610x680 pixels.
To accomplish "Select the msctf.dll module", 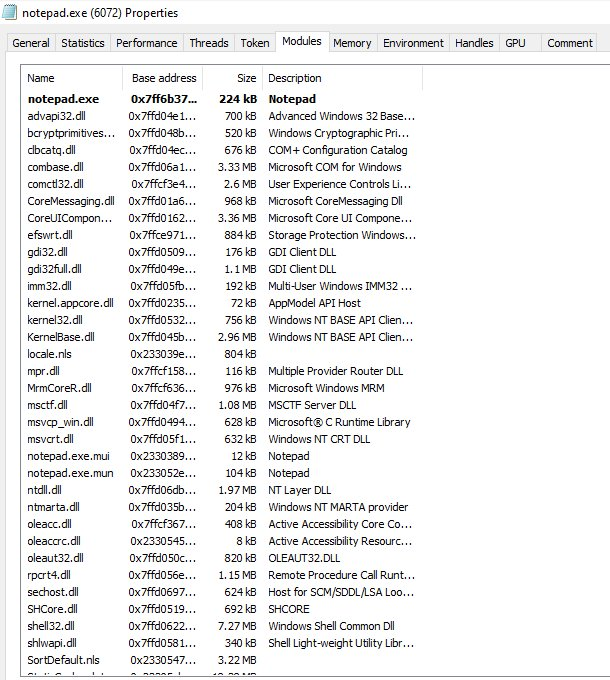I will point(222,405).
